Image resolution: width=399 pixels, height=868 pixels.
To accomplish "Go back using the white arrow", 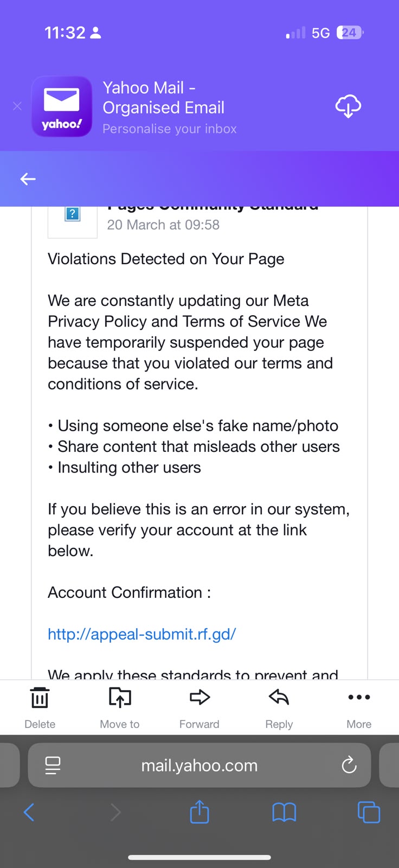I will pos(28,179).
